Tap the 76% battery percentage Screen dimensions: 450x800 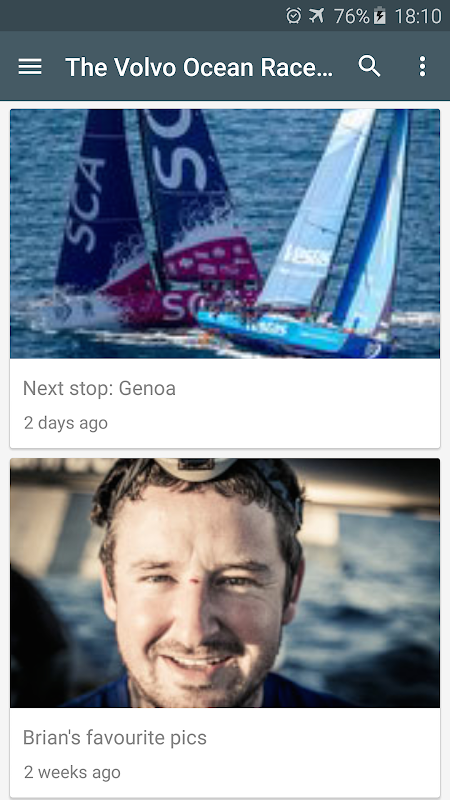click(352, 16)
